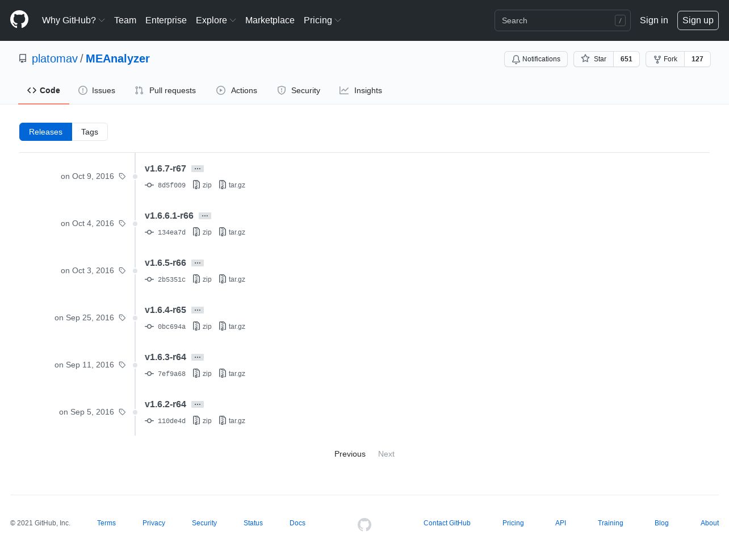Expand the Pricing dropdown in header
This screenshot has width=729, height=560.
point(322,20)
